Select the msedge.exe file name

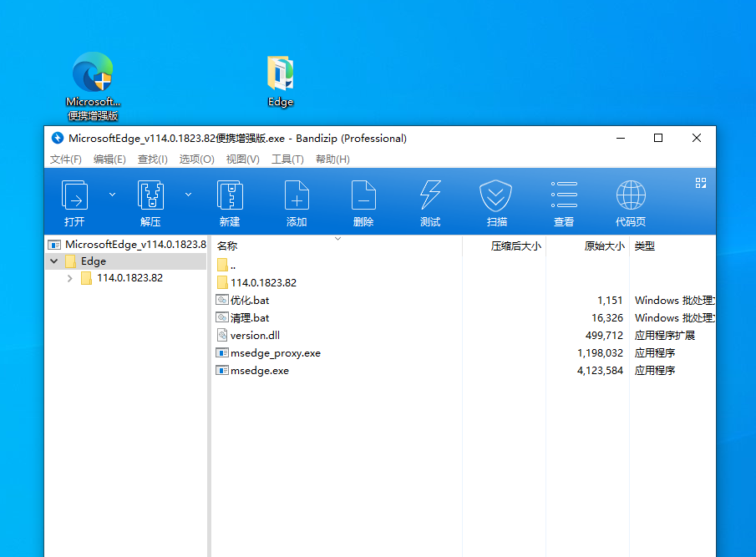tap(260, 371)
